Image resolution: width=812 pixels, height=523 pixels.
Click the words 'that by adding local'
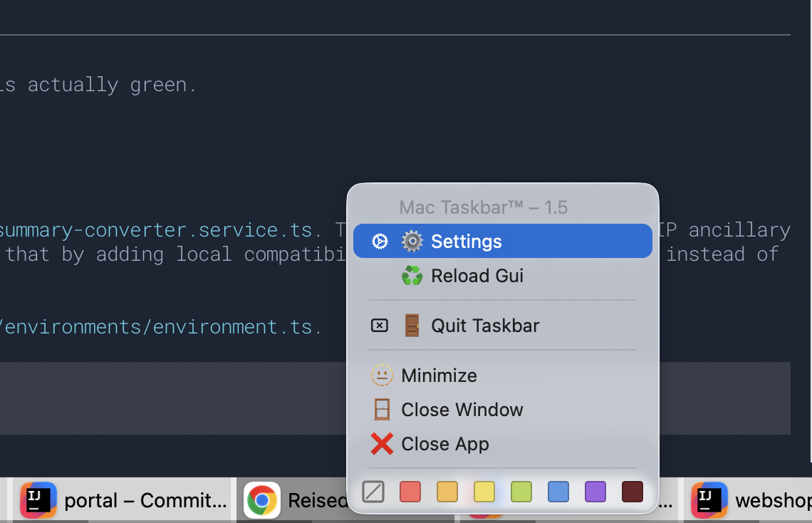(x=119, y=254)
